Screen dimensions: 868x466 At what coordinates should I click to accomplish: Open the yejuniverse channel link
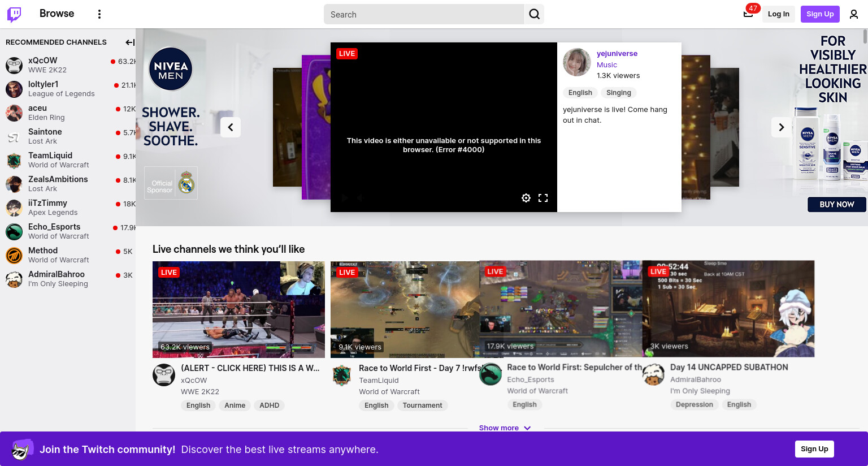(x=617, y=54)
